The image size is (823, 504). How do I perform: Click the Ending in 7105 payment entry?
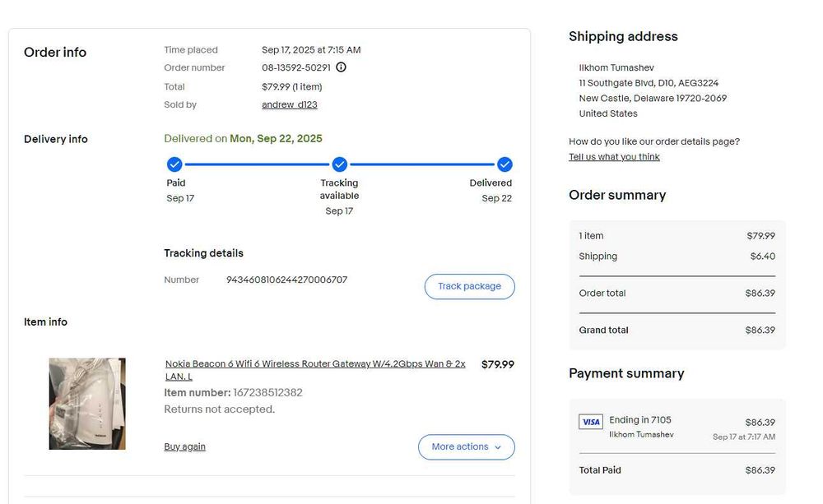coord(640,420)
